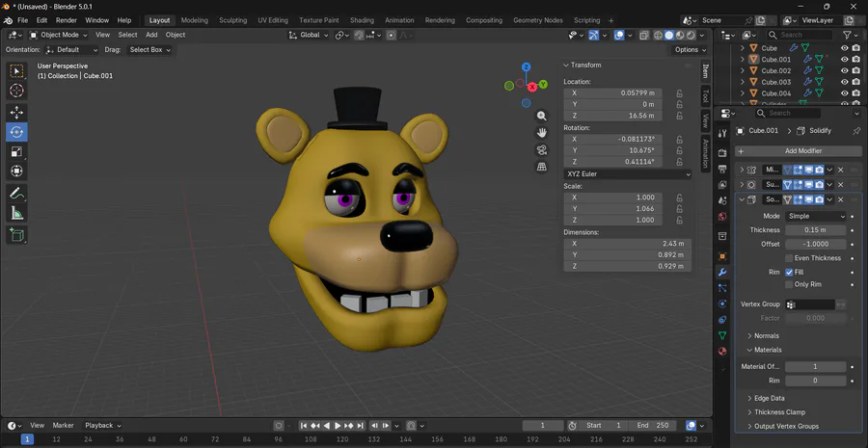Switch to the Geometry Nodes workspace tab
Viewport: 868px width, 448px height.
pos(537,20)
